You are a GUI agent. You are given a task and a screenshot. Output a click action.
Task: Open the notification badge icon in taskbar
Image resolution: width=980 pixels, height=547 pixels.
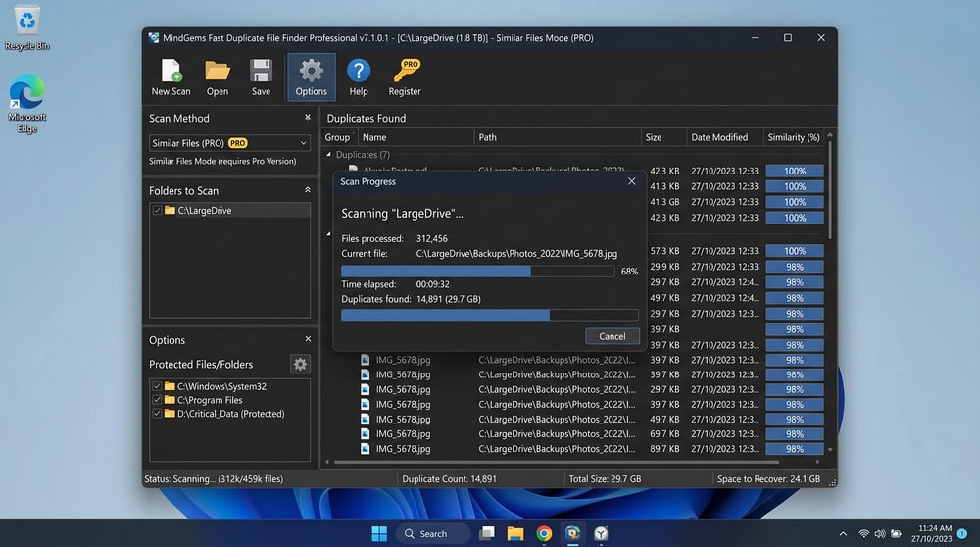pyautogui.click(x=962, y=534)
